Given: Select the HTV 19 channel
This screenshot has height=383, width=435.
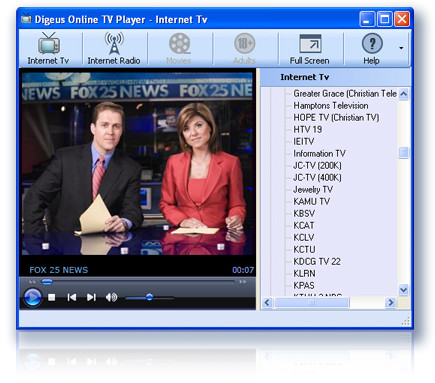Looking at the screenshot, I should tap(307, 130).
